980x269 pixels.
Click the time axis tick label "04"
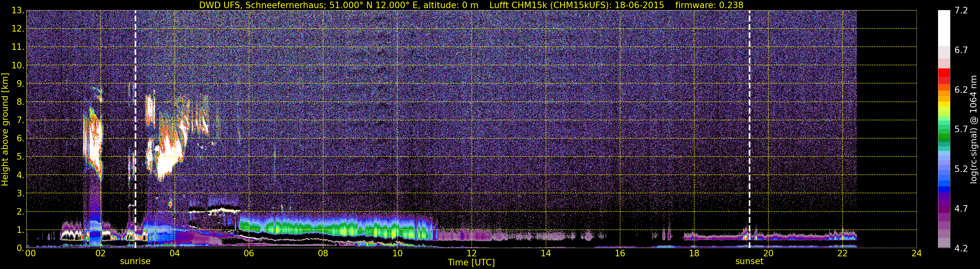pyautogui.click(x=175, y=254)
